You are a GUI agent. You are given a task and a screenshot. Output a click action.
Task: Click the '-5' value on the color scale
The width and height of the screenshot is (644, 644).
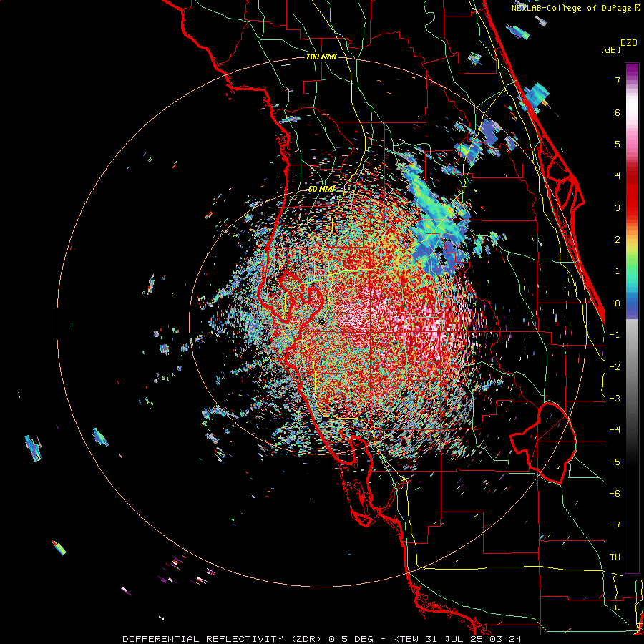click(x=615, y=462)
